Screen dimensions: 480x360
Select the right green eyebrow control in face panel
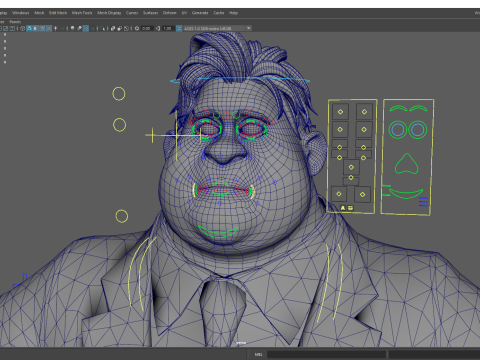(418, 109)
